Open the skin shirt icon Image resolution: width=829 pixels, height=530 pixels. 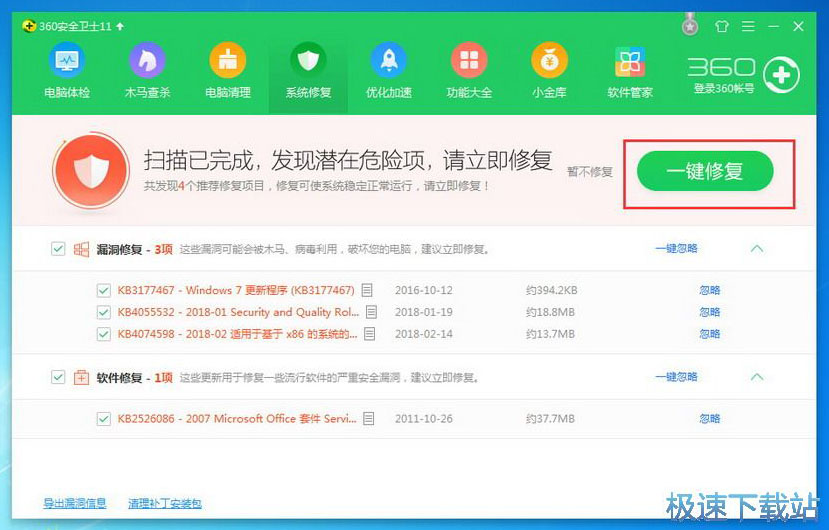pyautogui.click(x=722, y=26)
